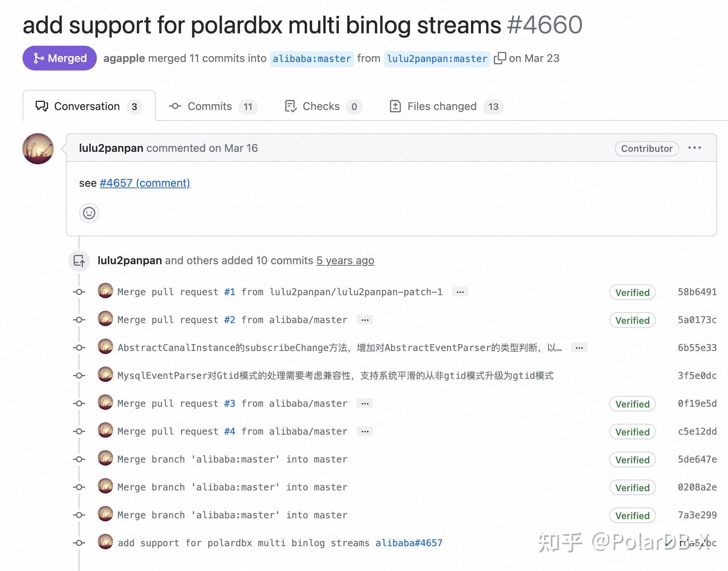Screen dimensions: 728x571
Task: Click the Verified badge on commit 5a0173c
Action: point(632,320)
